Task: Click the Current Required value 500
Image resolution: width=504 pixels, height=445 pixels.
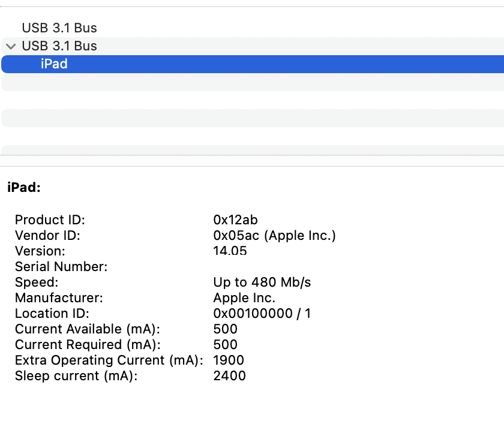Action: (225, 345)
